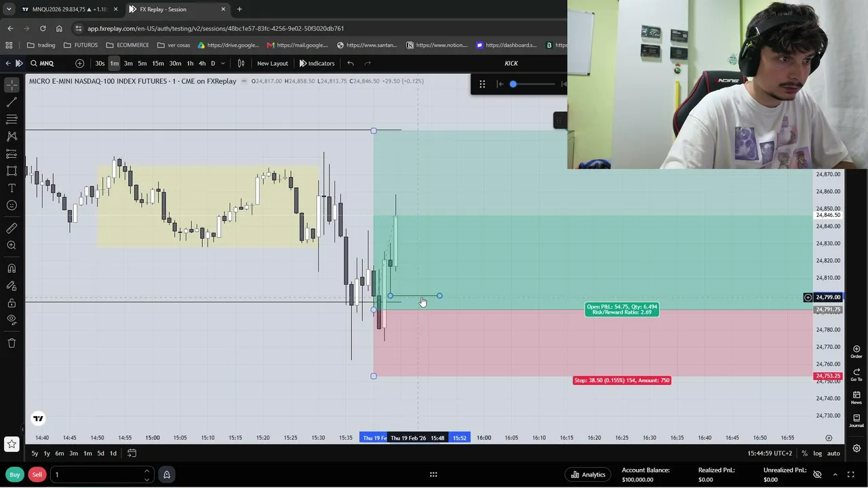868x488 pixels.
Task: Select the 15m timeframe
Action: click(158, 63)
